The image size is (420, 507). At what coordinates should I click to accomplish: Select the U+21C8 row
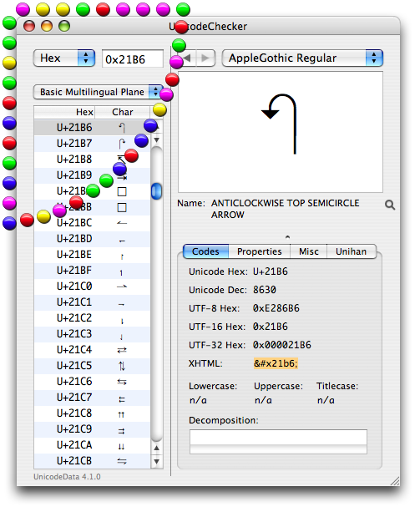[x=92, y=413]
